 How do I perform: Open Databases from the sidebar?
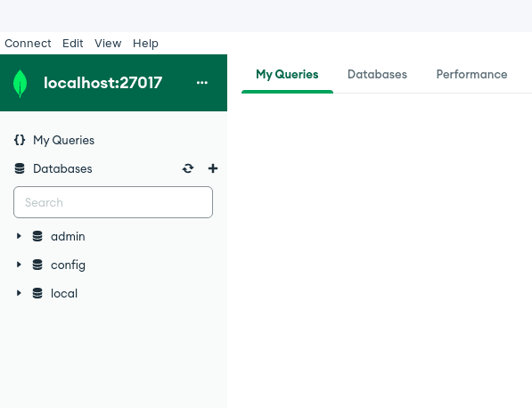[x=62, y=168]
